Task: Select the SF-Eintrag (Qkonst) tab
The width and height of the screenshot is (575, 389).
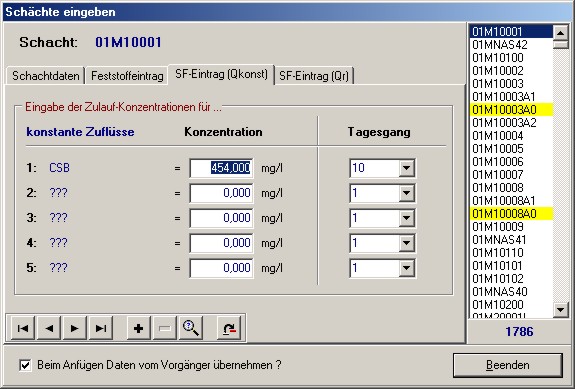Action: [x=221, y=74]
